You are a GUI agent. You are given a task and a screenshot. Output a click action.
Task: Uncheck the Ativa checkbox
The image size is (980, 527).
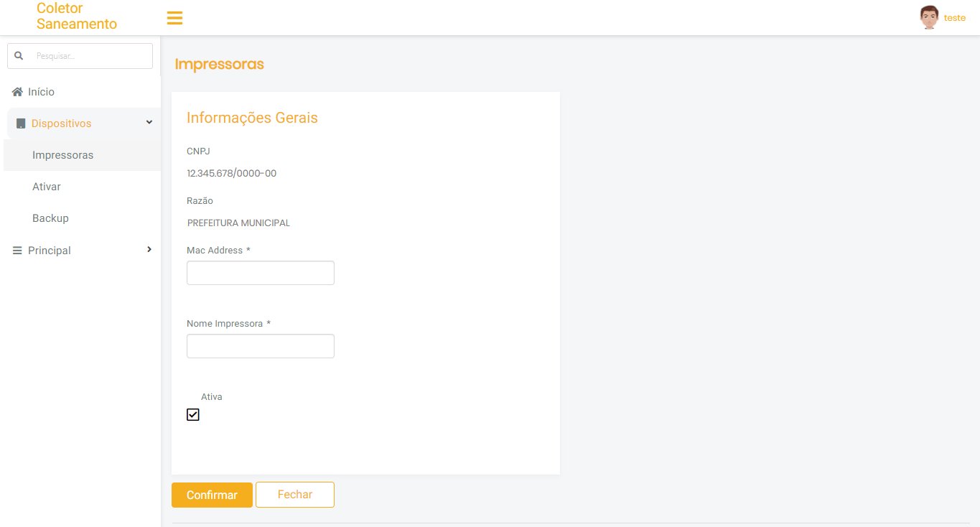point(193,414)
